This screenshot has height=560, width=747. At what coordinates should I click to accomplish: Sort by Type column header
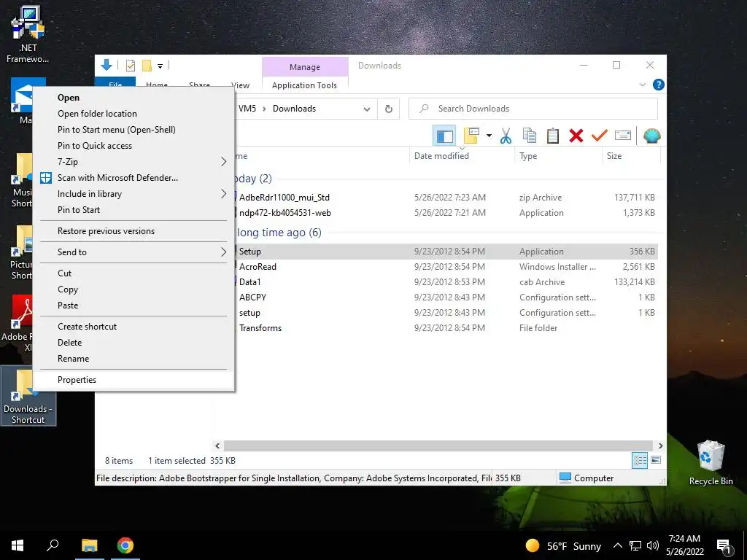(528, 156)
